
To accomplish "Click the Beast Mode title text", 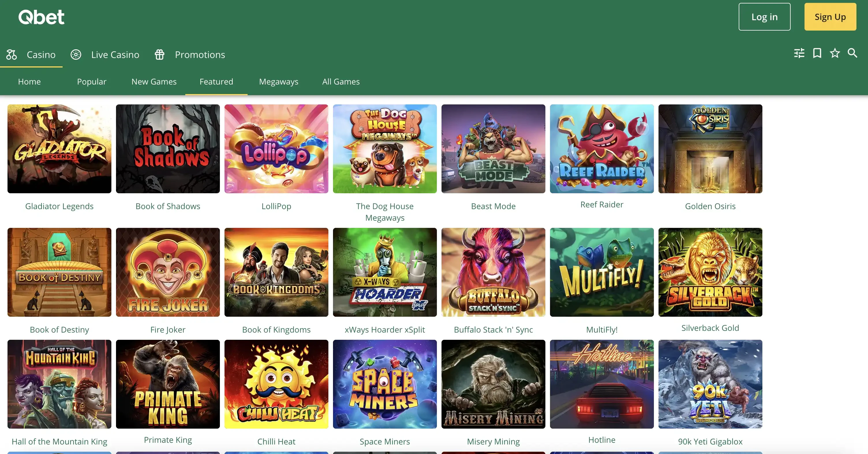I will point(493,206).
